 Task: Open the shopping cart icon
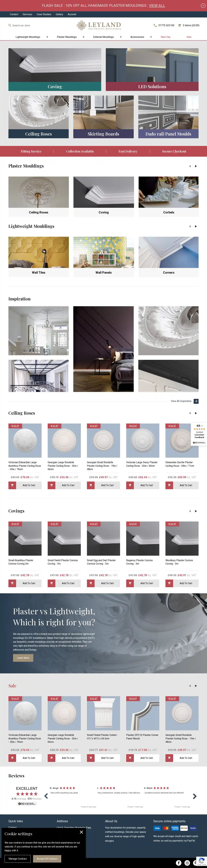pyautogui.click(x=180, y=25)
